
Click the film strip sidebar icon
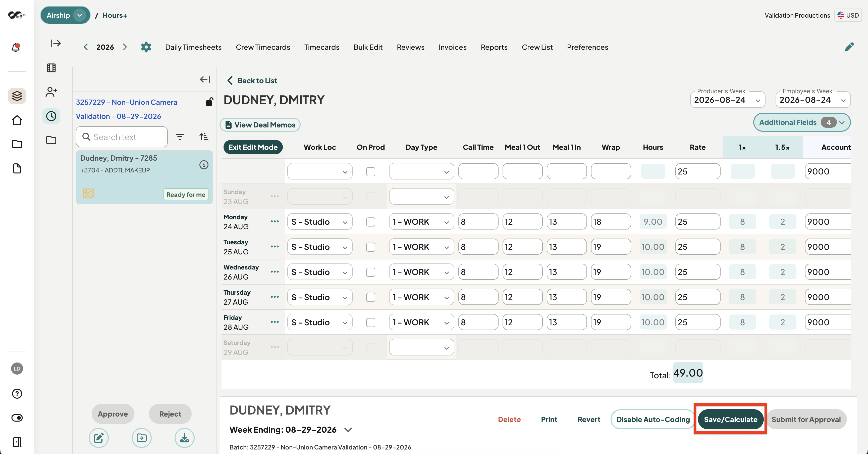click(x=51, y=68)
